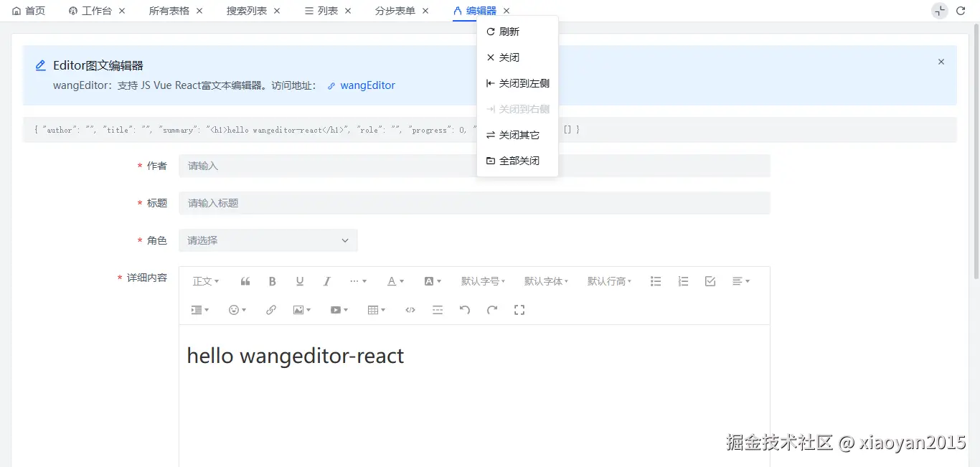Switch to the 列表 tab
This screenshot has height=467, width=980.
point(321,11)
